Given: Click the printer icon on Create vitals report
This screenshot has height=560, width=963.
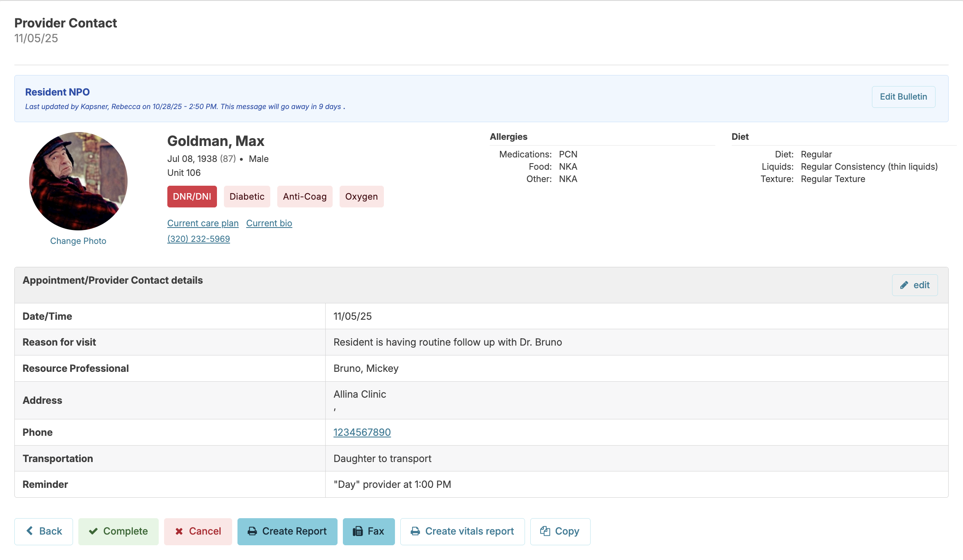Looking at the screenshot, I should [415, 531].
